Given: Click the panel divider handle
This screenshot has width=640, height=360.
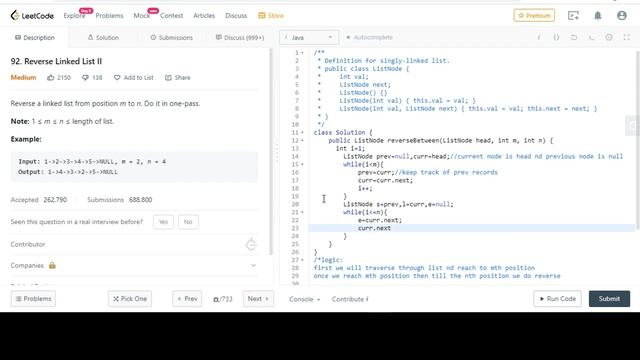Looking at the screenshot, I should 276,151.
